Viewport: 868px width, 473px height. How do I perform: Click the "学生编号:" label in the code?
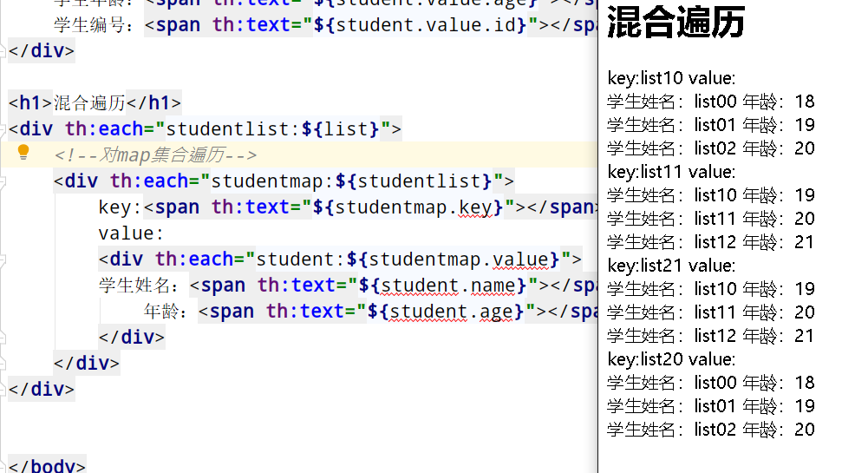point(94,25)
